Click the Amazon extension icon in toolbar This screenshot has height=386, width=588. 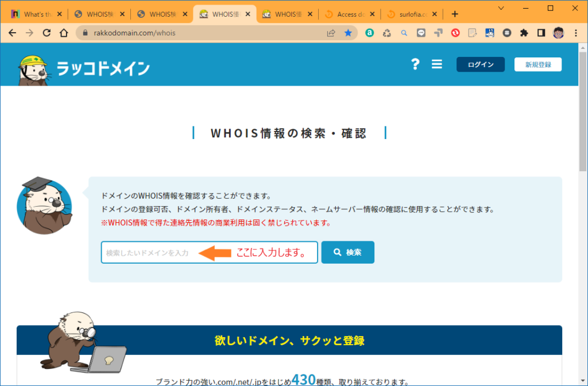click(x=369, y=33)
